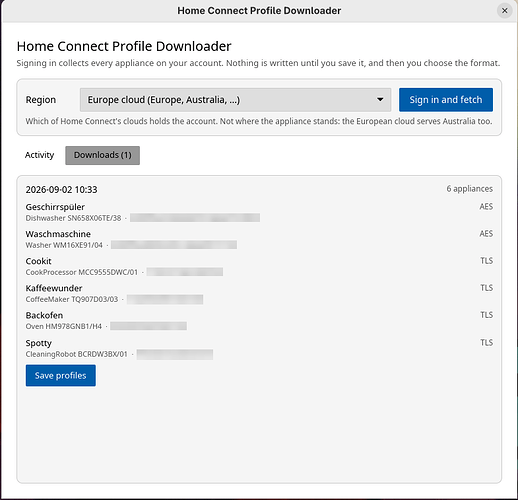Click the TLS label on Spotty row
This screenshot has width=518, height=500.
487,343
